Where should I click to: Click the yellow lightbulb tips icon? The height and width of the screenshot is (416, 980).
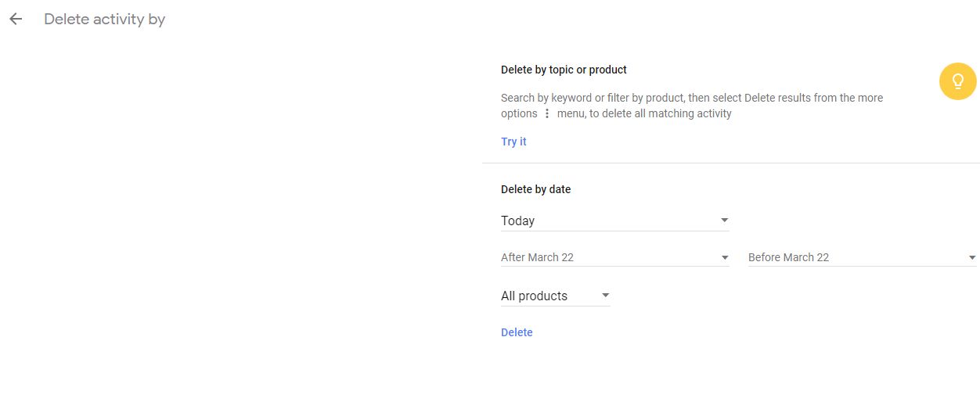pyautogui.click(x=957, y=81)
